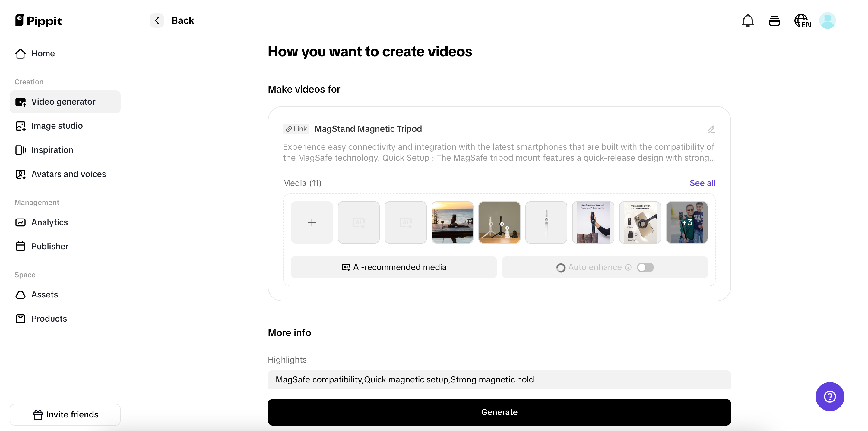Toggle the Auto enhance switch

(645, 267)
